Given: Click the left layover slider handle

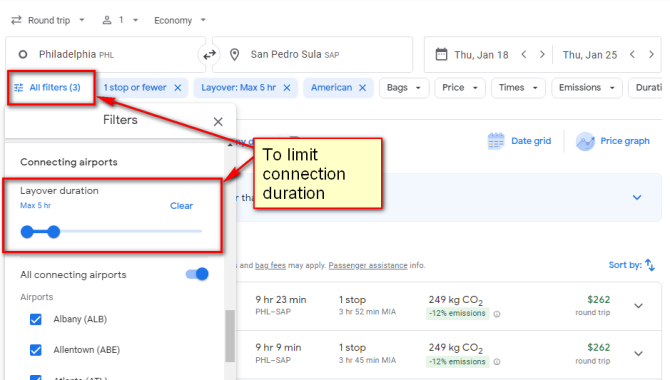Looking at the screenshot, I should [x=27, y=232].
